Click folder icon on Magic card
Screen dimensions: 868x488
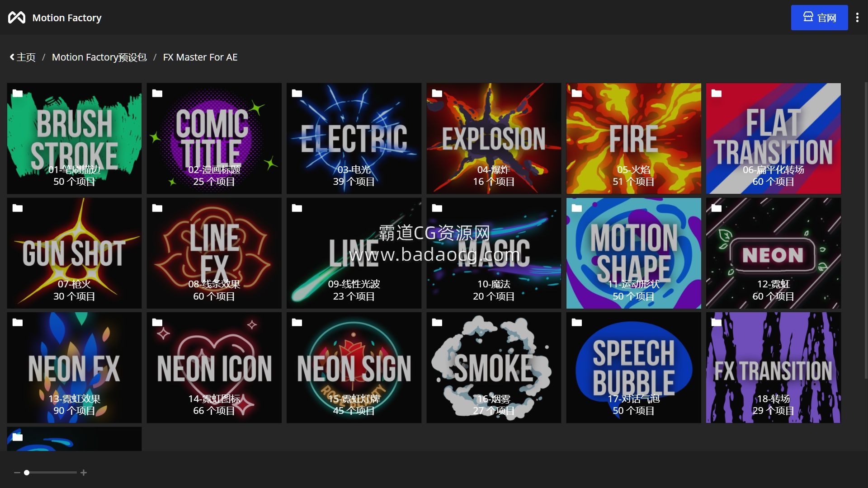point(437,208)
